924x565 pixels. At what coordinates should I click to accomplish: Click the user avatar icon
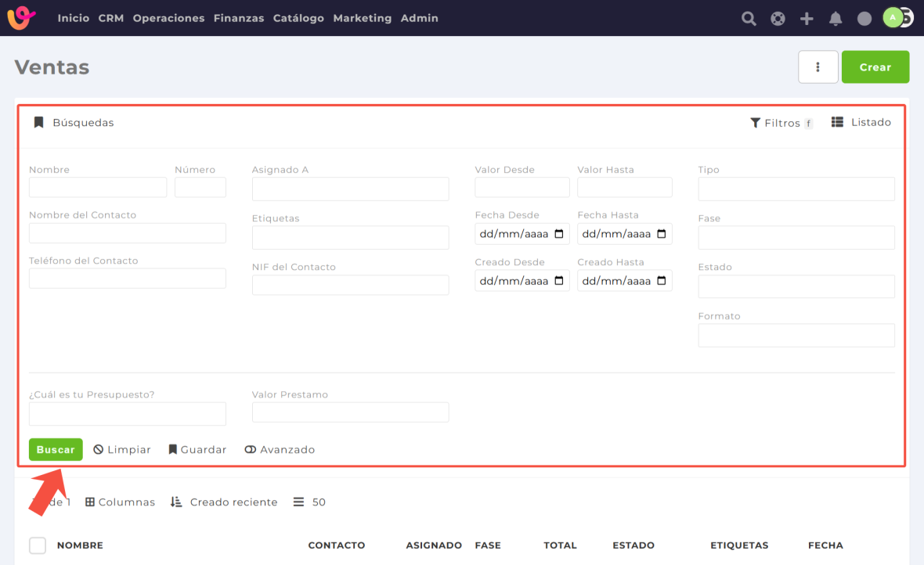coord(893,18)
